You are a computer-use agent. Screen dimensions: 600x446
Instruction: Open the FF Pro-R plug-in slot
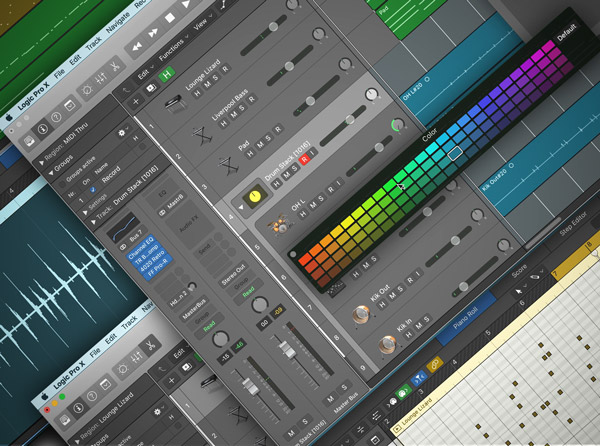pos(157,268)
